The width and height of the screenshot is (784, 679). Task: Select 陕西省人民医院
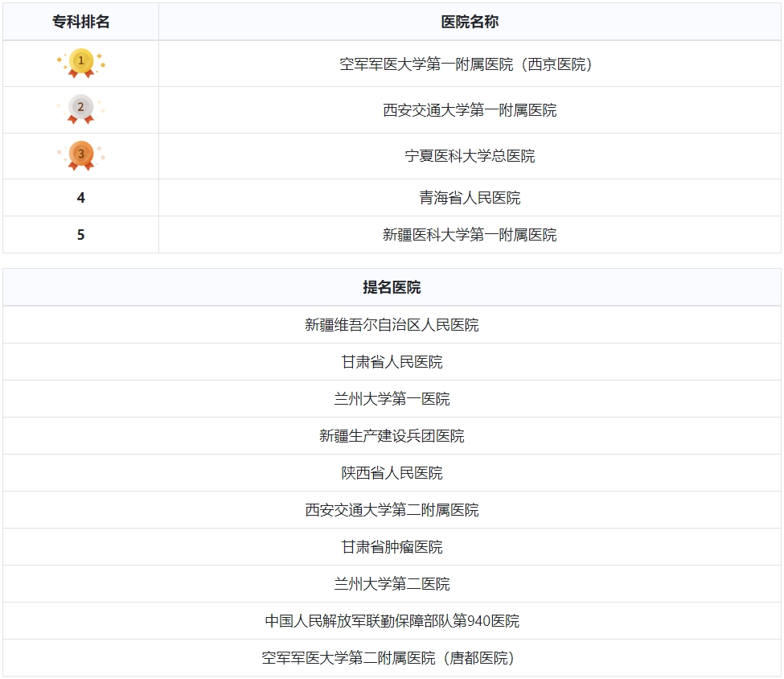(x=392, y=473)
